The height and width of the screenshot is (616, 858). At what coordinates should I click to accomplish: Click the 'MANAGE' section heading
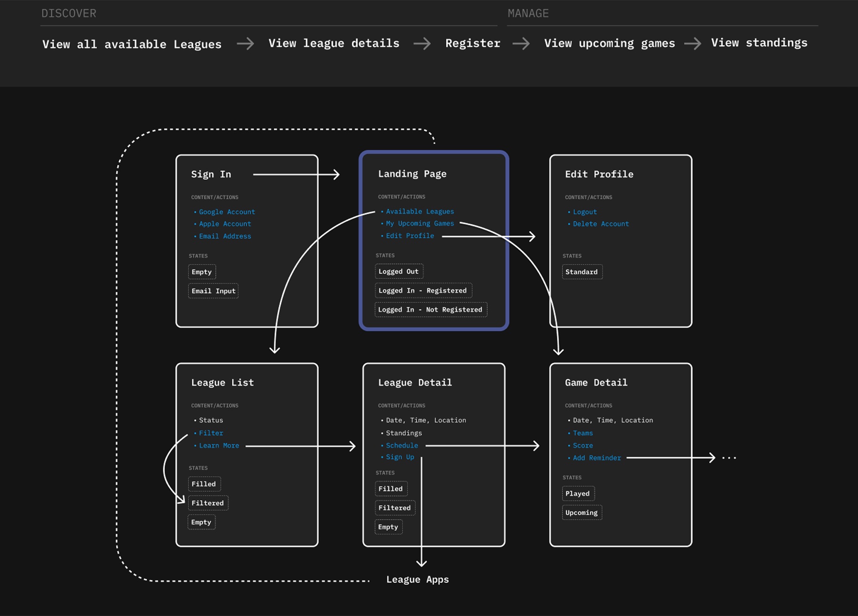point(528,13)
